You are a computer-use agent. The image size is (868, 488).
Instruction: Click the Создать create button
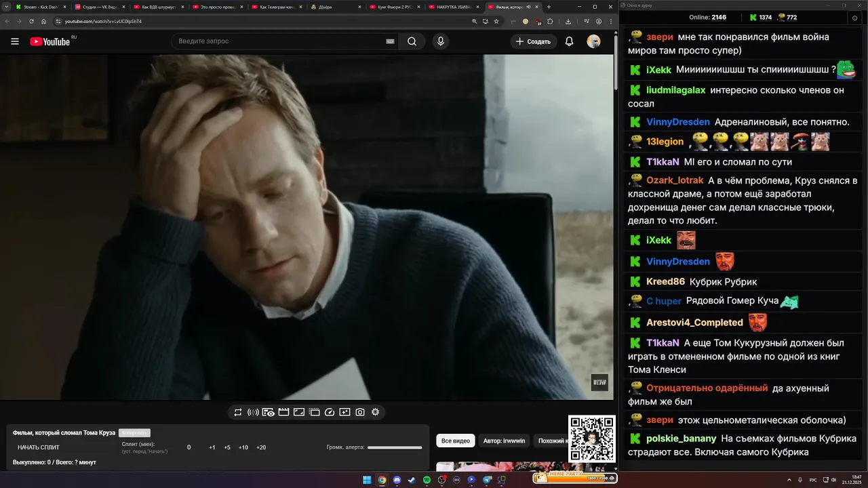pos(534,41)
